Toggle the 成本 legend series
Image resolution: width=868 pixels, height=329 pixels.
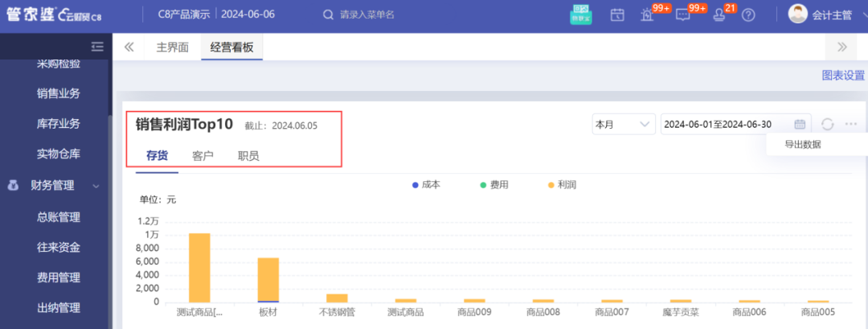(x=426, y=185)
